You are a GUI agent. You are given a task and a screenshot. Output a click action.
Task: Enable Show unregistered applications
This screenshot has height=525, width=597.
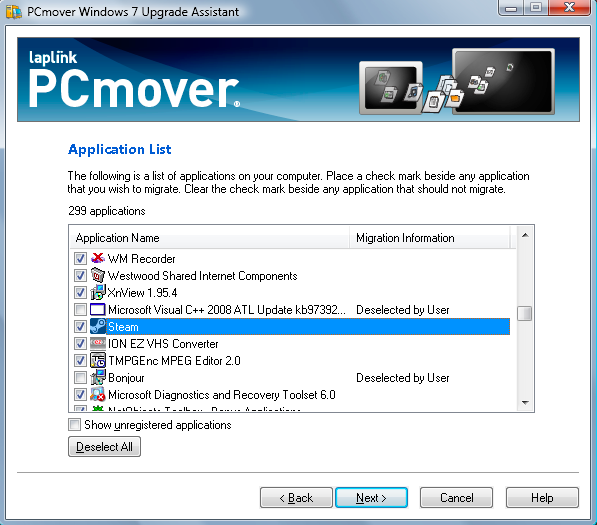(x=75, y=424)
